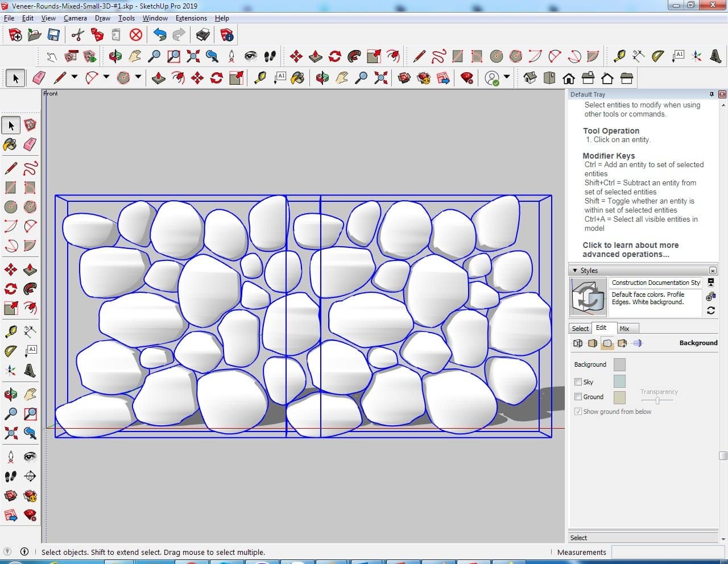
Task: Open Watermark settings in Styles Edit
Action: (622, 343)
